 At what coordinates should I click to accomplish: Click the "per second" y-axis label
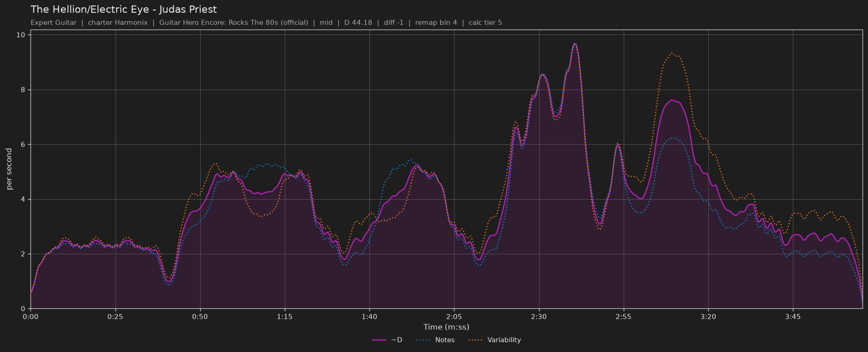click(9, 169)
